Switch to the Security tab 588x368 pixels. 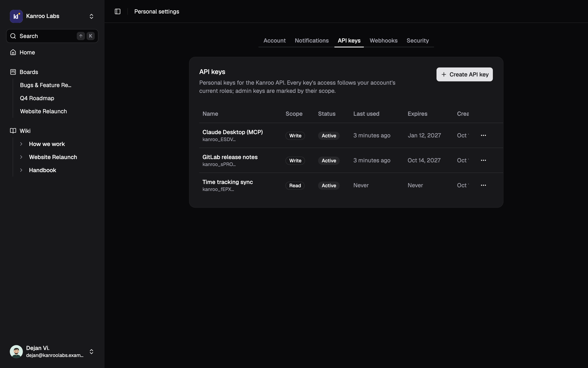[x=418, y=41]
